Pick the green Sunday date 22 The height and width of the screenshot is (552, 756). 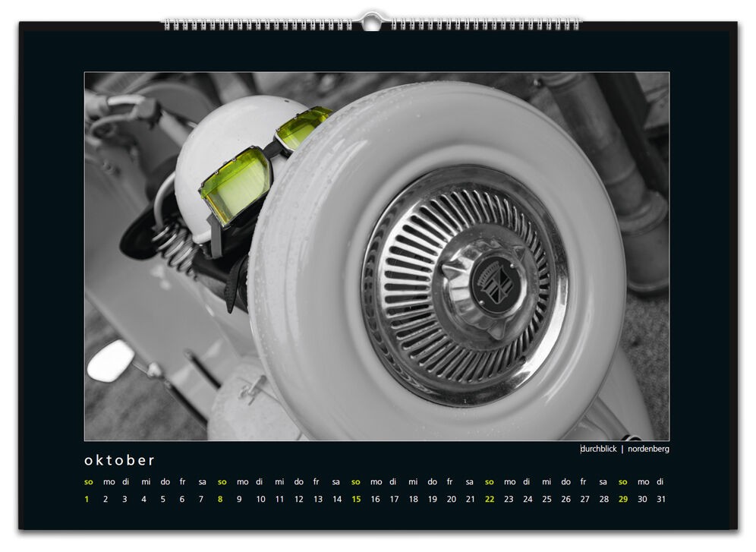(490, 499)
